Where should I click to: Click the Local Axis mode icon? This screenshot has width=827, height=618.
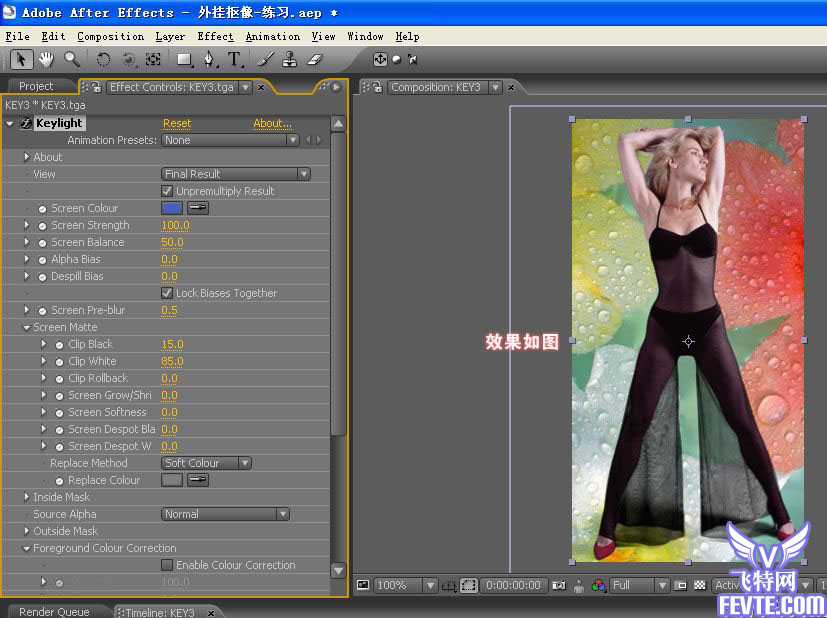(x=380, y=59)
